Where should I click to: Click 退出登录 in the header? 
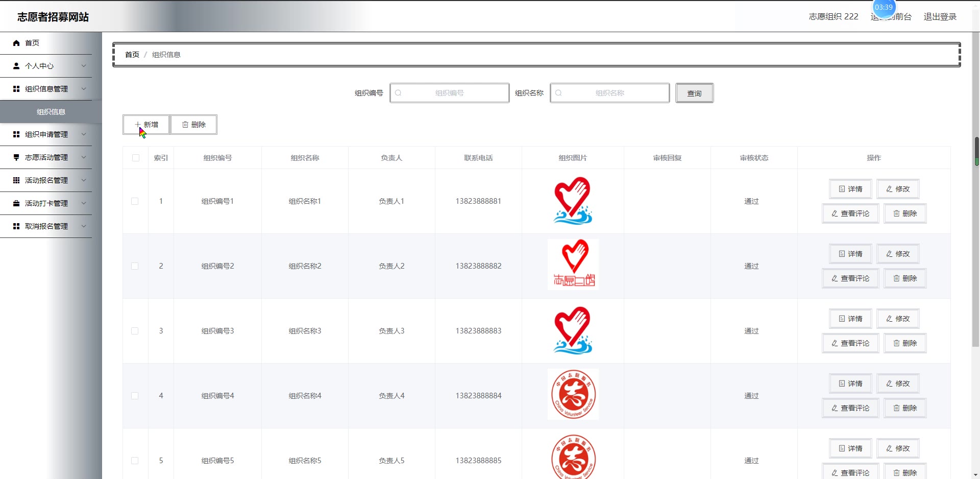[940, 17]
